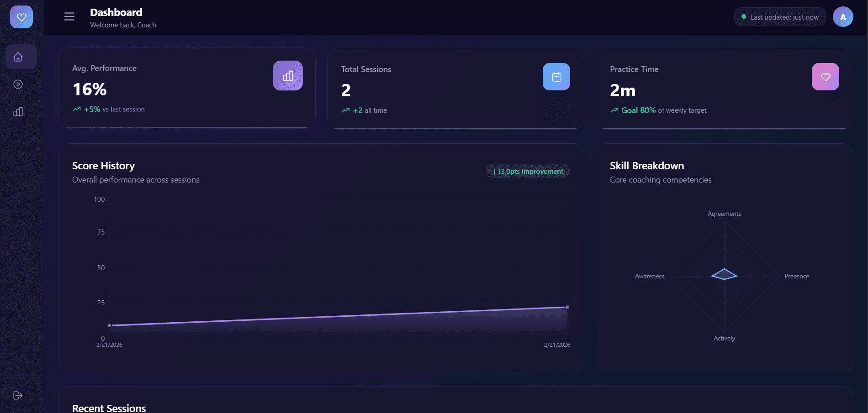Click the +5% vs last session text
This screenshot has width=868, height=413.
[114, 110]
